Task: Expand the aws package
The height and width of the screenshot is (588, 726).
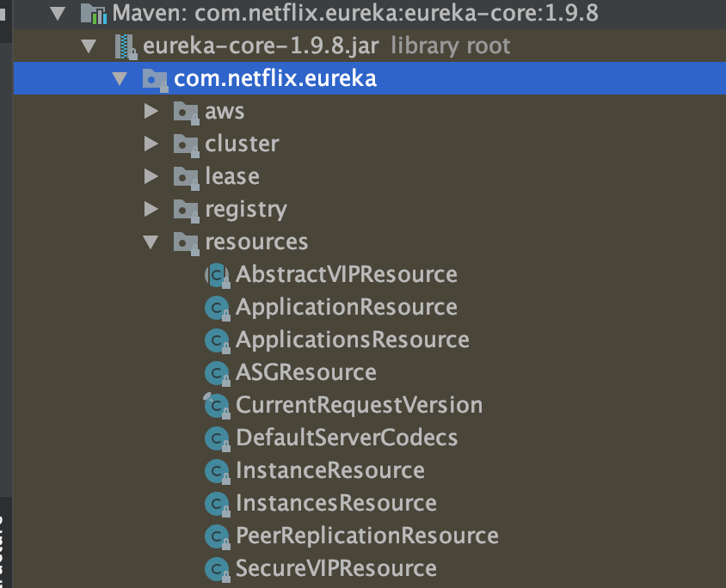Action: pyautogui.click(x=151, y=112)
